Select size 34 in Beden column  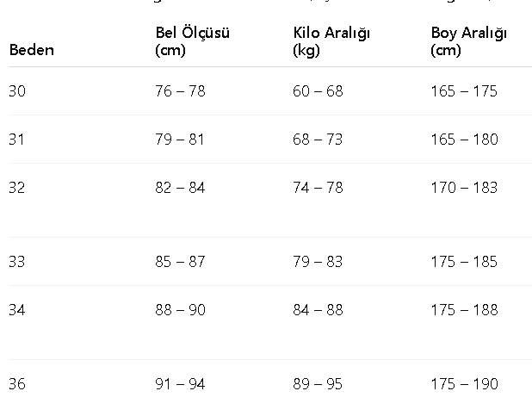coord(17,310)
